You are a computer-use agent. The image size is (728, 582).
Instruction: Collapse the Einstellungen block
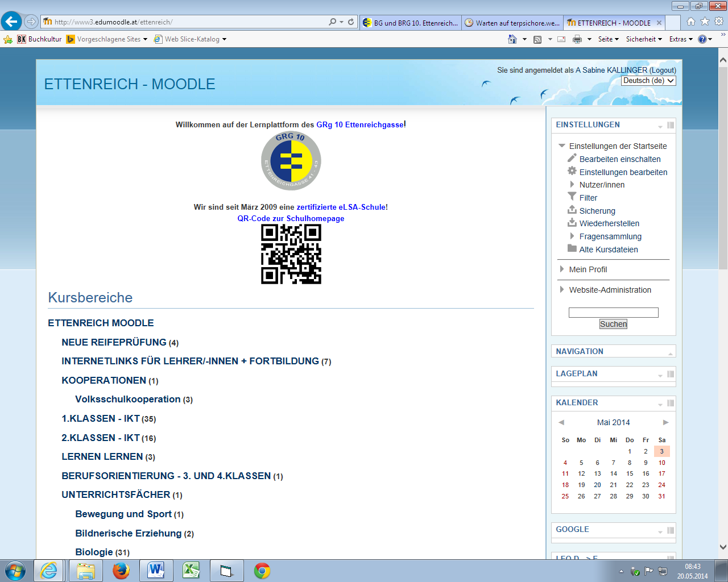pyautogui.click(x=660, y=126)
